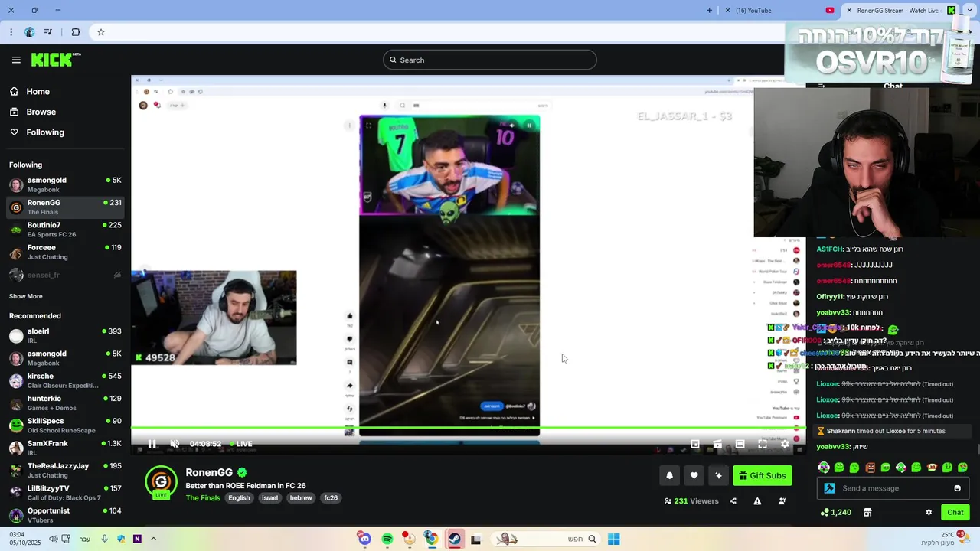Image resolution: width=980 pixels, height=551 pixels.
Task: Click the green stream progress bar
Action: click(469, 428)
